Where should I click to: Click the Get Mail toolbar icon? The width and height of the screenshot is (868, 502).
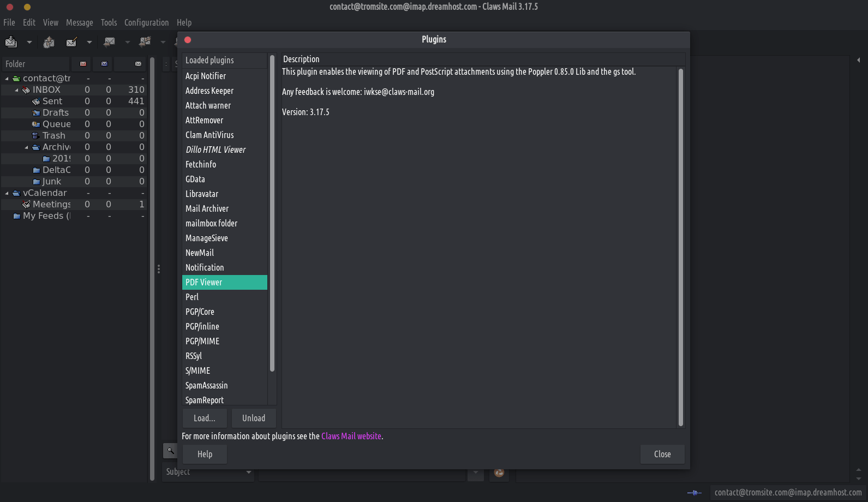11,42
